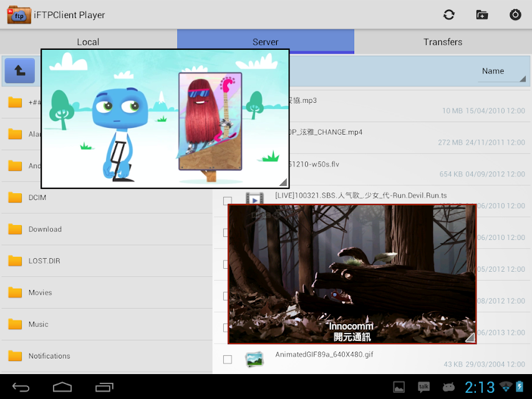The image size is (532, 399).
Task: Click the LOST.DIR folder icon
Action: pyautogui.click(x=15, y=261)
